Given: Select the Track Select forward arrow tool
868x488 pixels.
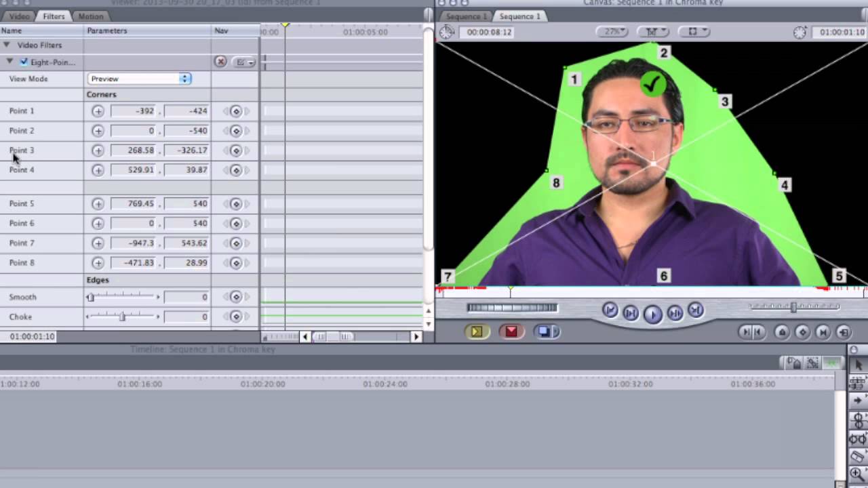Looking at the screenshot, I should click(858, 402).
